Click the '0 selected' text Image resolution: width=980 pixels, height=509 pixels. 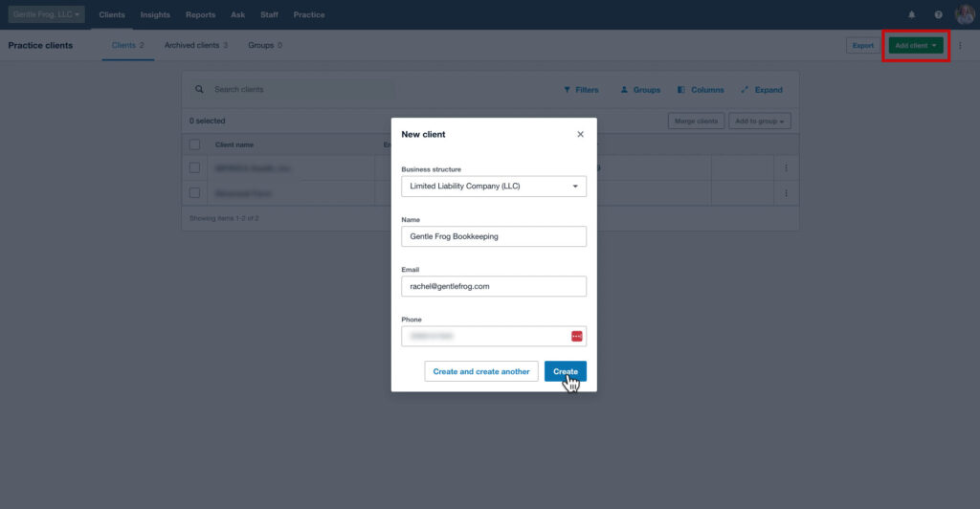click(207, 121)
